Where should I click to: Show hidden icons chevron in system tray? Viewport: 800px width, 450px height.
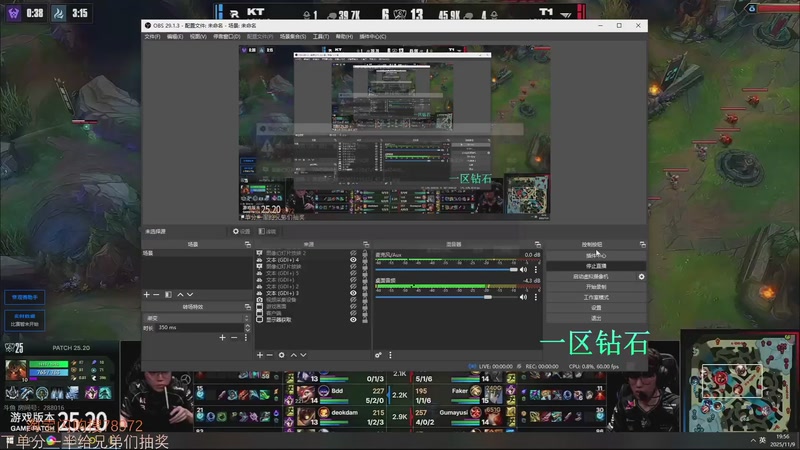753,440
